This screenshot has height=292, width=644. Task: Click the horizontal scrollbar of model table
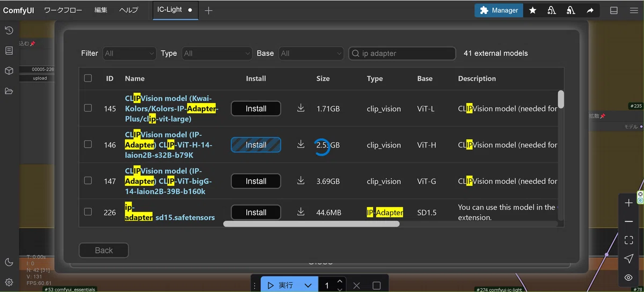pos(311,224)
